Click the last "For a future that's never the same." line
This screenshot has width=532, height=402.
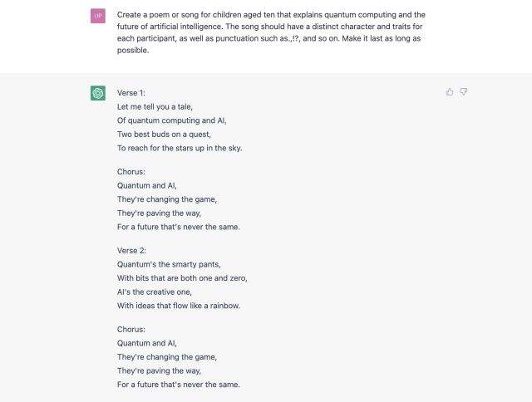pyautogui.click(x=179, y=385)
